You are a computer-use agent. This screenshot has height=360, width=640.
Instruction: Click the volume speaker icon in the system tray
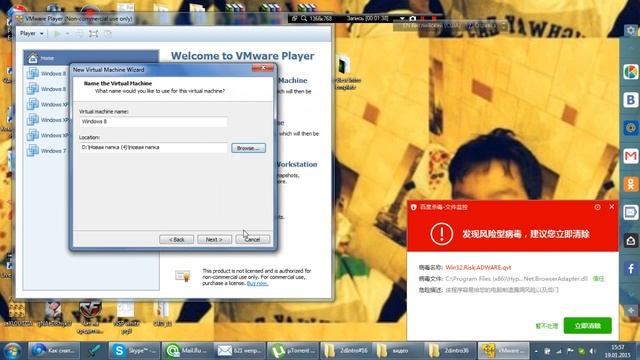tap(592, 351)
